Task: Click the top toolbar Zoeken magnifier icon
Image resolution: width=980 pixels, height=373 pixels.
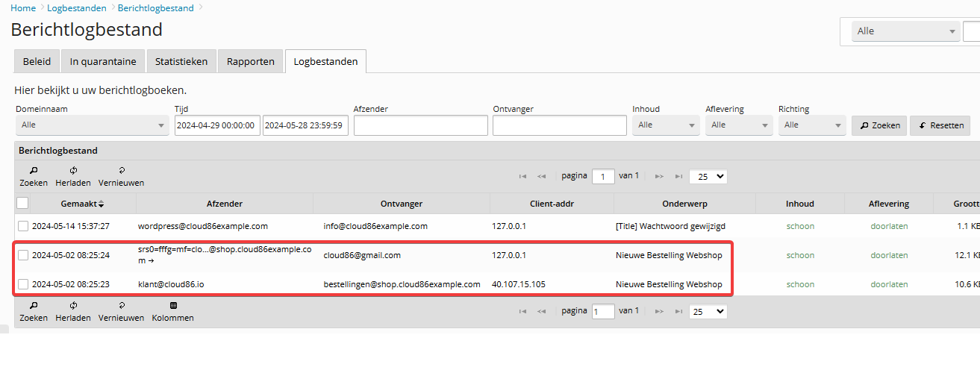Action: 34,170
